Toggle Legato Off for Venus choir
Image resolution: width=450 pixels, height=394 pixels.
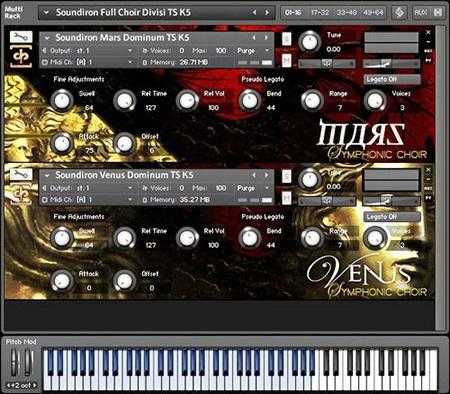click(392, 217)
